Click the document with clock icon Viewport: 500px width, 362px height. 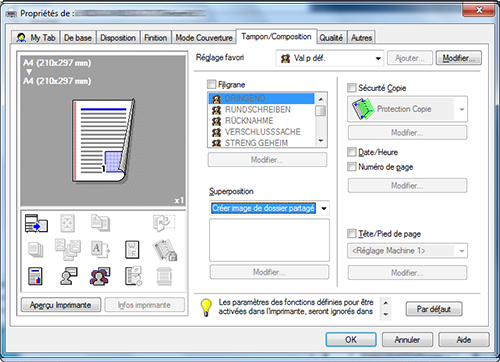(x=133, y=276)
